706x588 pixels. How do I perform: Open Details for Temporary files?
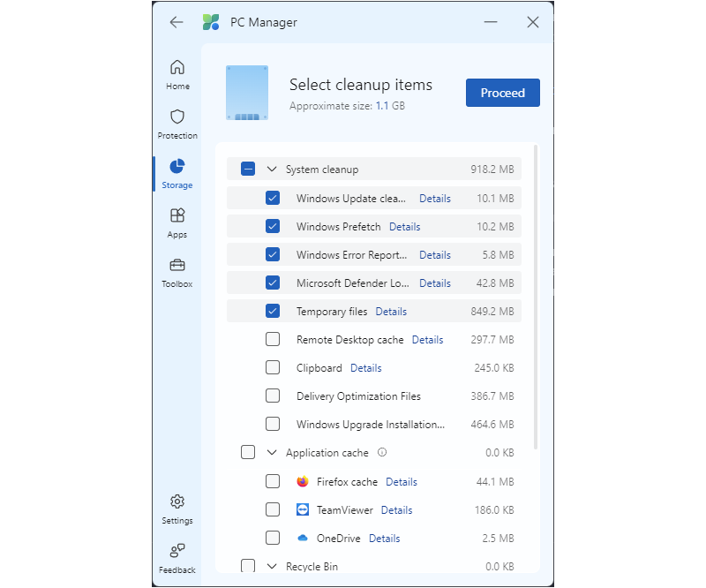click(391, 312)
